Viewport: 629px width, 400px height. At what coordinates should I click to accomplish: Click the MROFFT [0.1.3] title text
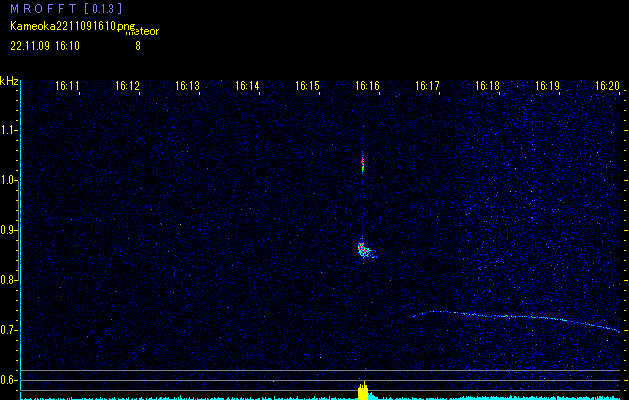pyautogui.click(x=66, y=8)
